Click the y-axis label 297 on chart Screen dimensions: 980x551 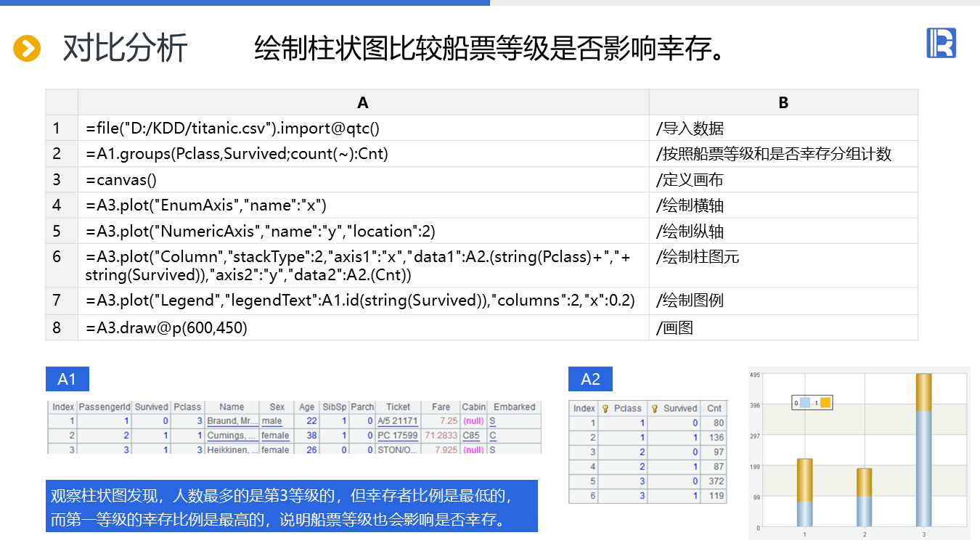point(754,436)
